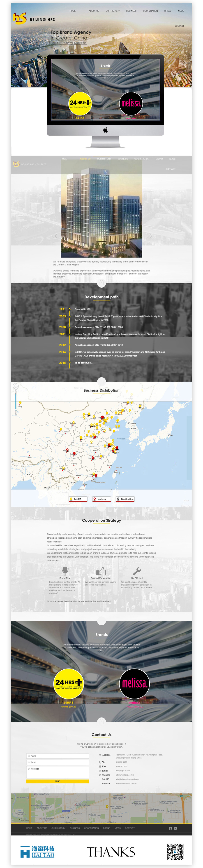Viewport: 203px width, 868px height.
Task: Click the yellow SEND button
Action: click(58, 781)
